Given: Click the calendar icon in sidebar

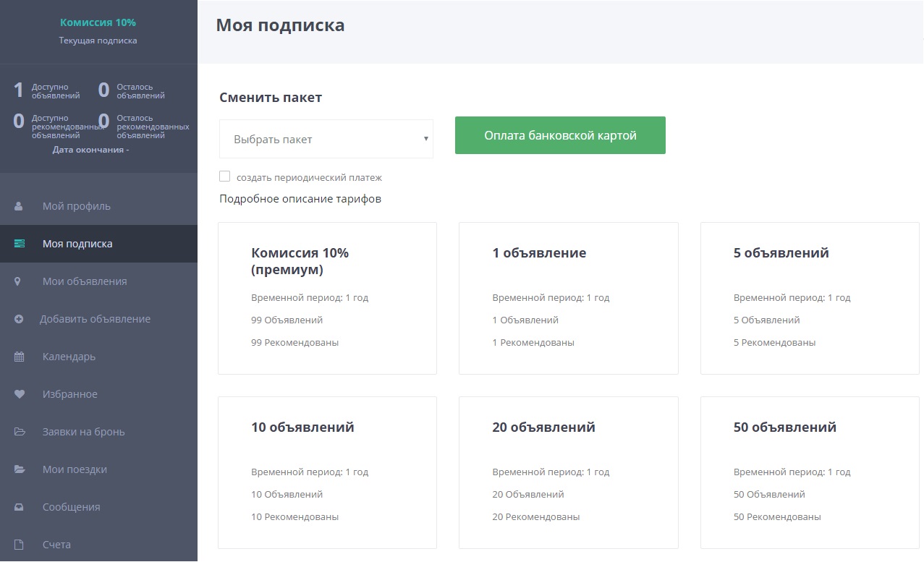Looking at the screenshot, I should [x=20, y=357].
